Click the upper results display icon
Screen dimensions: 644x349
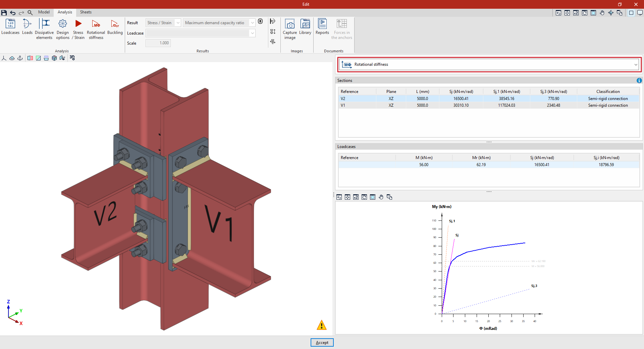click(x=273, y=21)
